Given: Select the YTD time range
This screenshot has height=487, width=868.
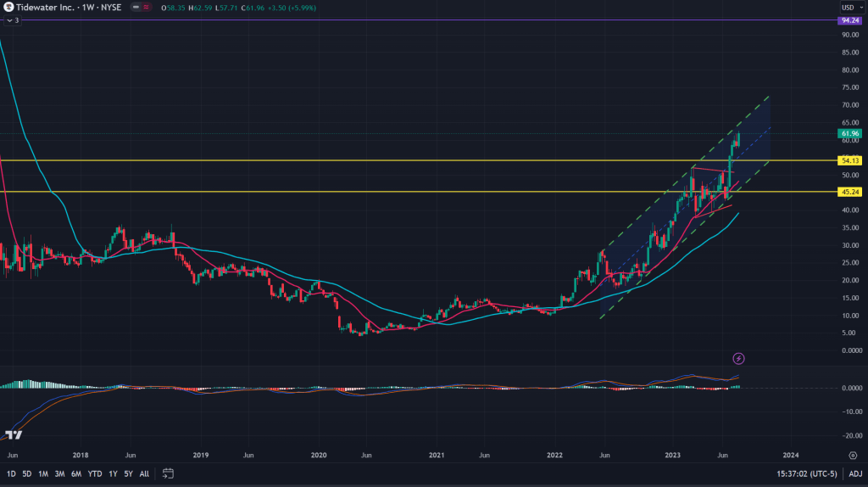Looking at the screenshot, I should tap(94, 473).
